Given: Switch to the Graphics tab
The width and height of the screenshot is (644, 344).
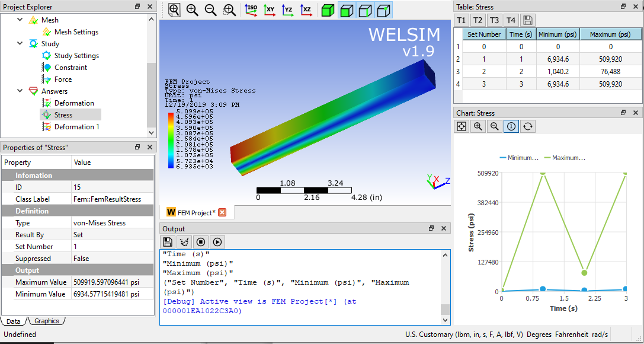Looking at the screenshot, I should [x=46, y=321].
